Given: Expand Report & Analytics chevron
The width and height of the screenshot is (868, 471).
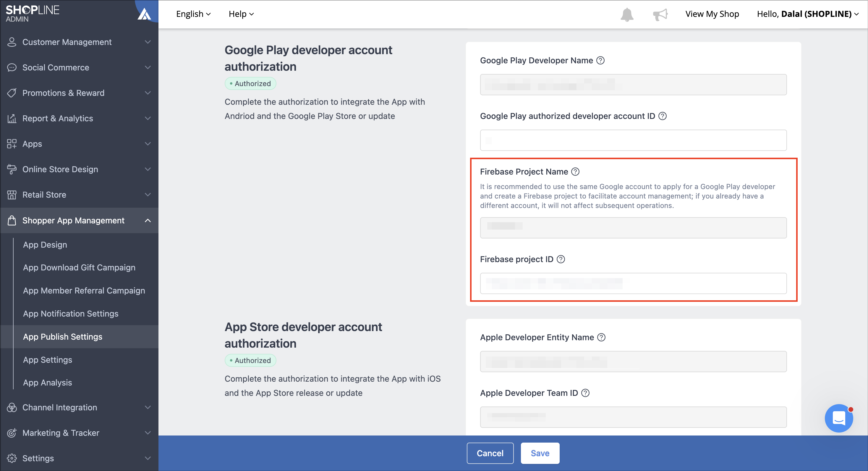Looking at the screenshot, I should (148, 118).
